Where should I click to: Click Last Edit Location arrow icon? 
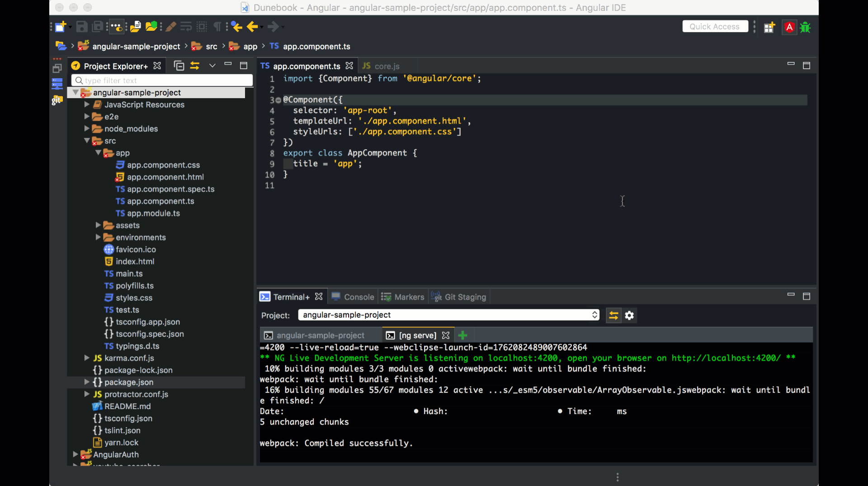click(x=236, y=27)
